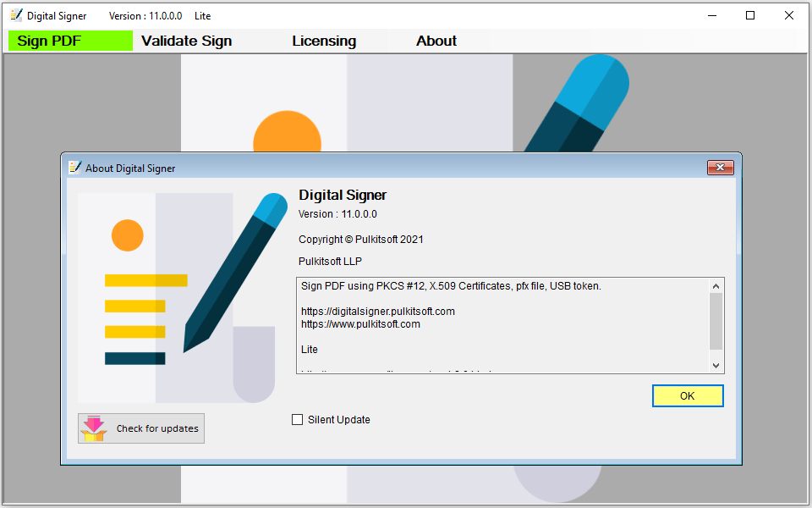The image size is (812, 508).
Task: Click the 'Digital Signer' heading text
Action: [x=343, y=195]
